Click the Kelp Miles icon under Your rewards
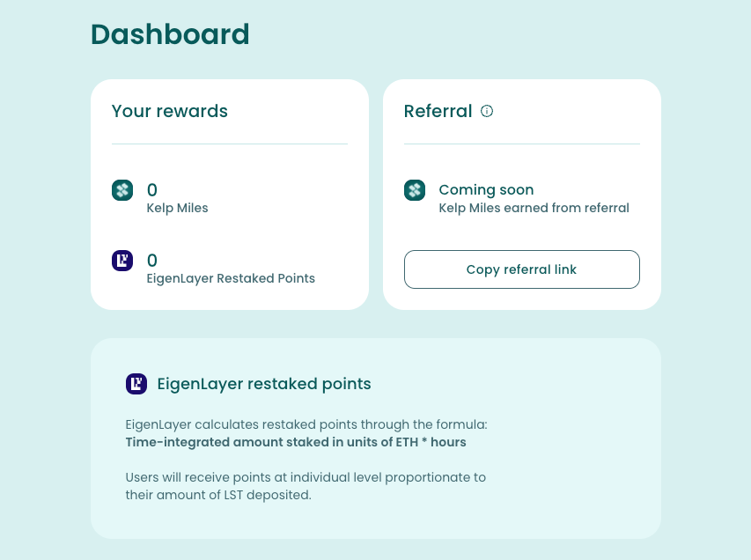This screenshot has height=560, width=751. tap(122, 189)
